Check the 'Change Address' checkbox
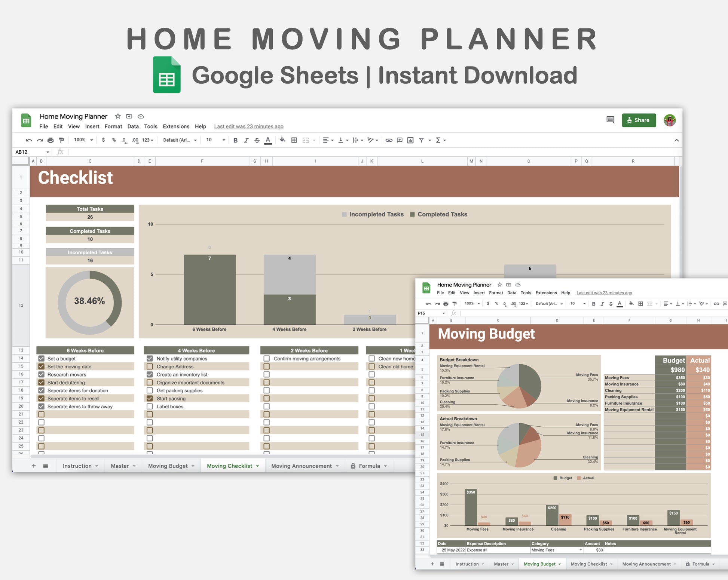Viewport: 728px width, 580px height. [x=150, y=366]
